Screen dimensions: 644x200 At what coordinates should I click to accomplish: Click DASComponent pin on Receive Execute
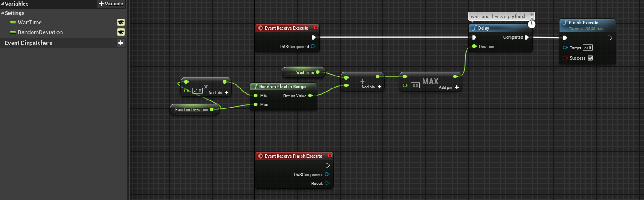(x=313, y=46)
